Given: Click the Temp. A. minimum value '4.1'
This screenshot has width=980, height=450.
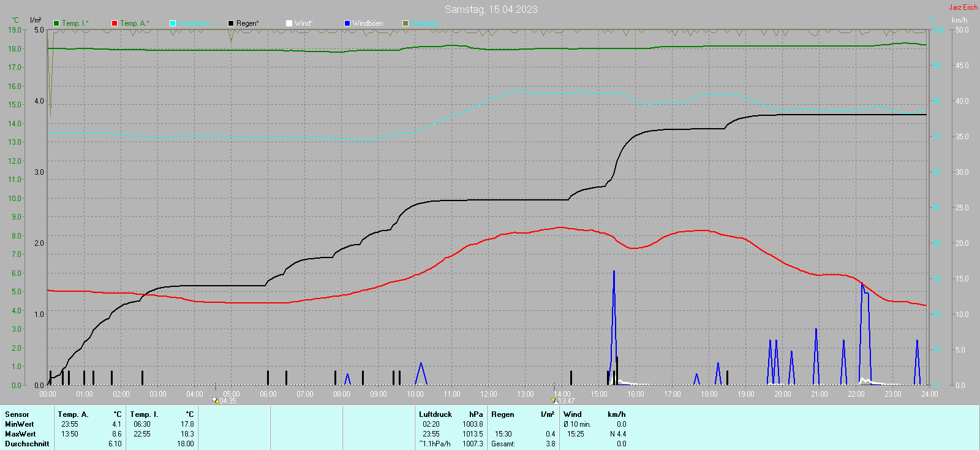Looking at the screenshot, I should point(117,424).
